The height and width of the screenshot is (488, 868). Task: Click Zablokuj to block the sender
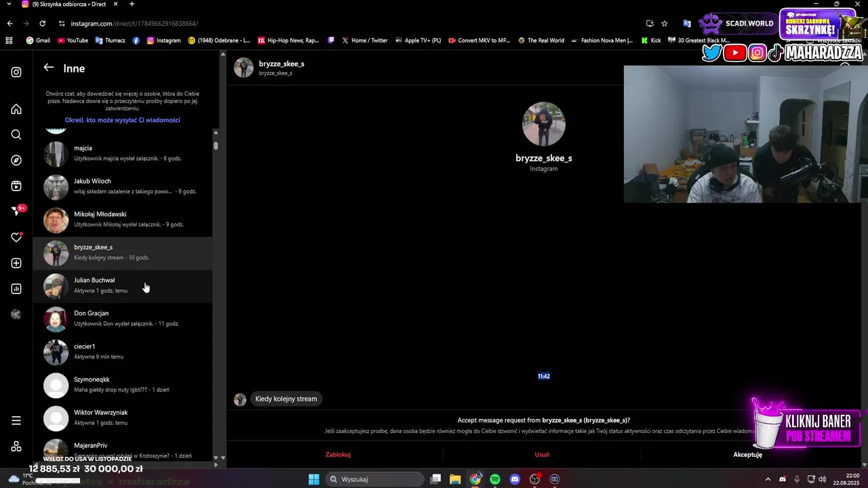pyautogui.click(x=338, y=455)
